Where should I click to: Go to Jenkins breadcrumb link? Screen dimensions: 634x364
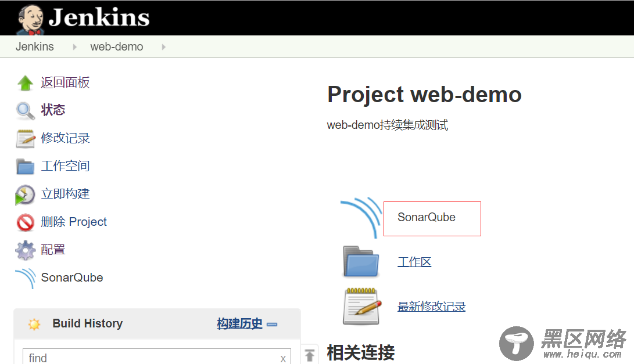pyautogui.click(x=35, y=46)
